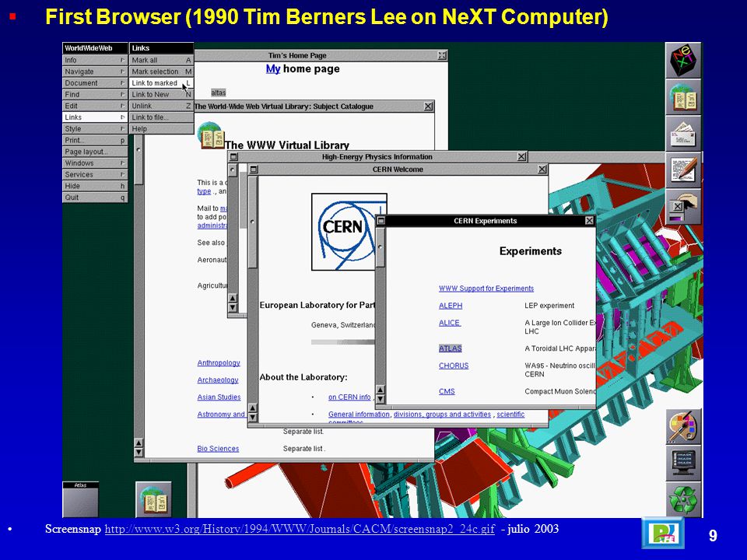Expand the Find submenu

coord(95,94)
